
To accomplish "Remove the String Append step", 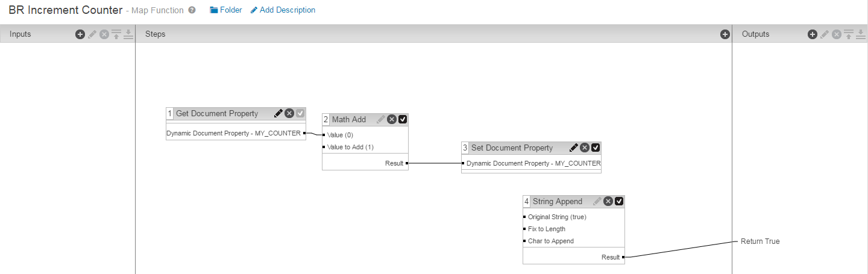I will 608,201.
